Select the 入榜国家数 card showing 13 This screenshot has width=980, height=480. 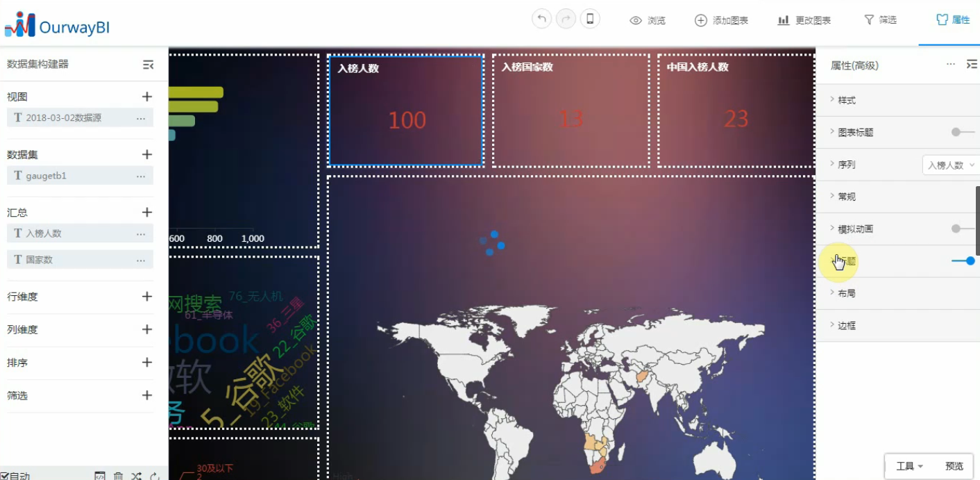coord(571,110)
